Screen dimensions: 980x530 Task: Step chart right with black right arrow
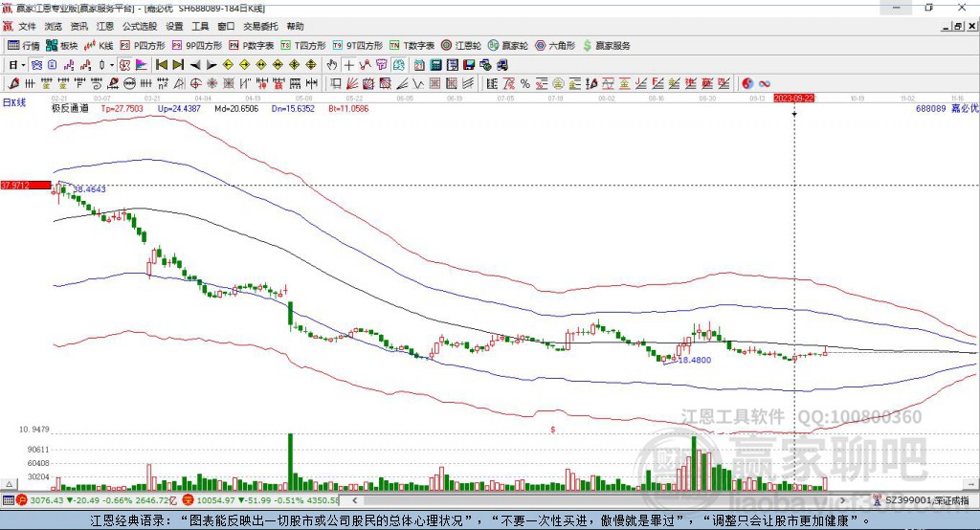pos(212,65)
